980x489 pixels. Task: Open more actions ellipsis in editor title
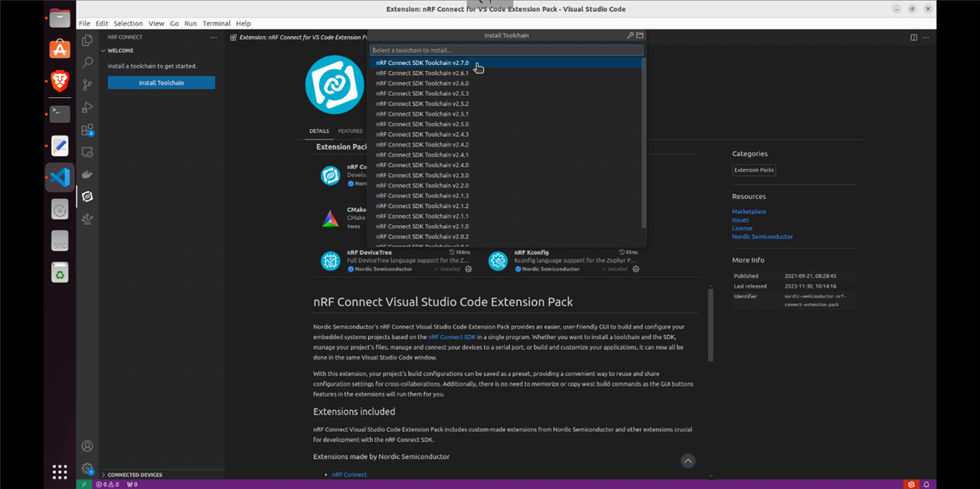(927, 37)
